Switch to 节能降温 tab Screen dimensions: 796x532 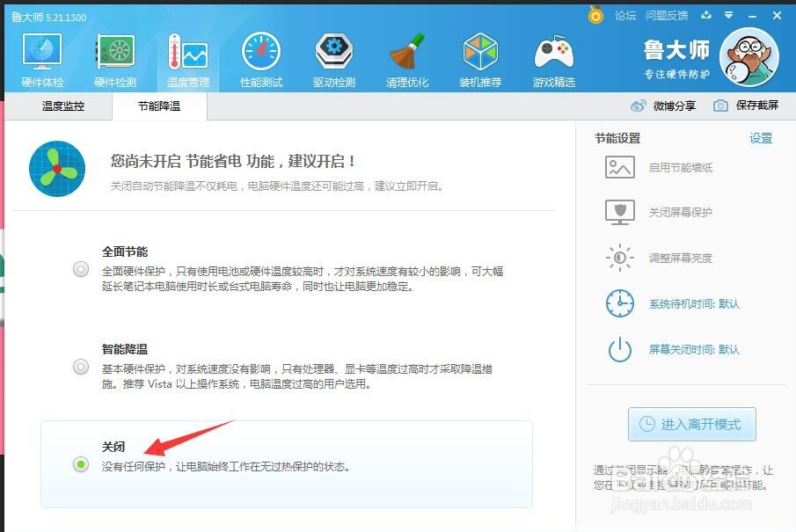coord(159,106)
